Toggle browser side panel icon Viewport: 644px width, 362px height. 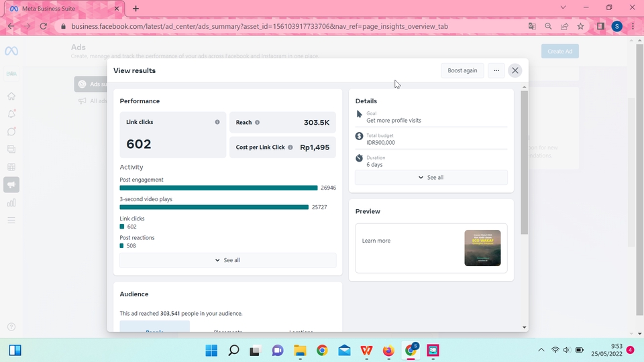point(600,26)
